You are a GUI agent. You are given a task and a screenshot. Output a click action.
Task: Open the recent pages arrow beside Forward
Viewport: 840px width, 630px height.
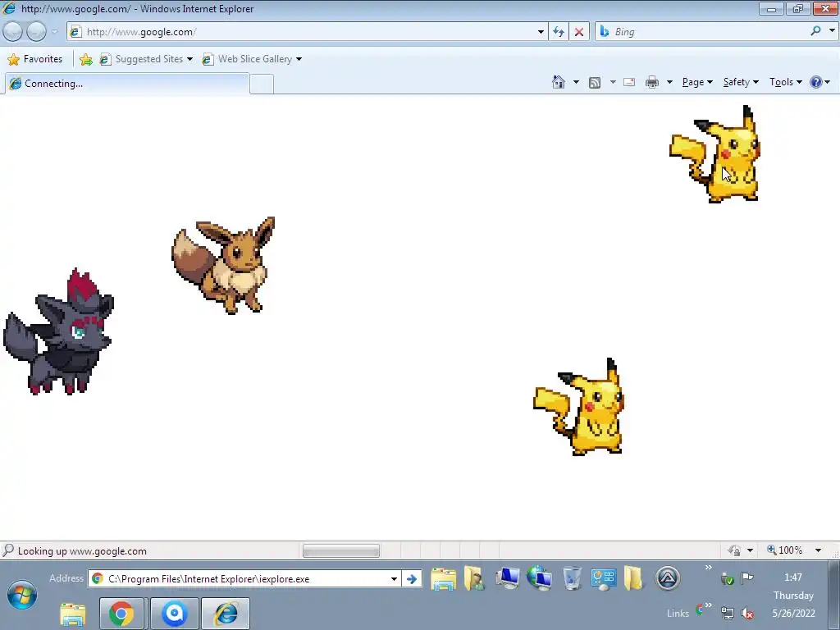[x=55, y=32]
